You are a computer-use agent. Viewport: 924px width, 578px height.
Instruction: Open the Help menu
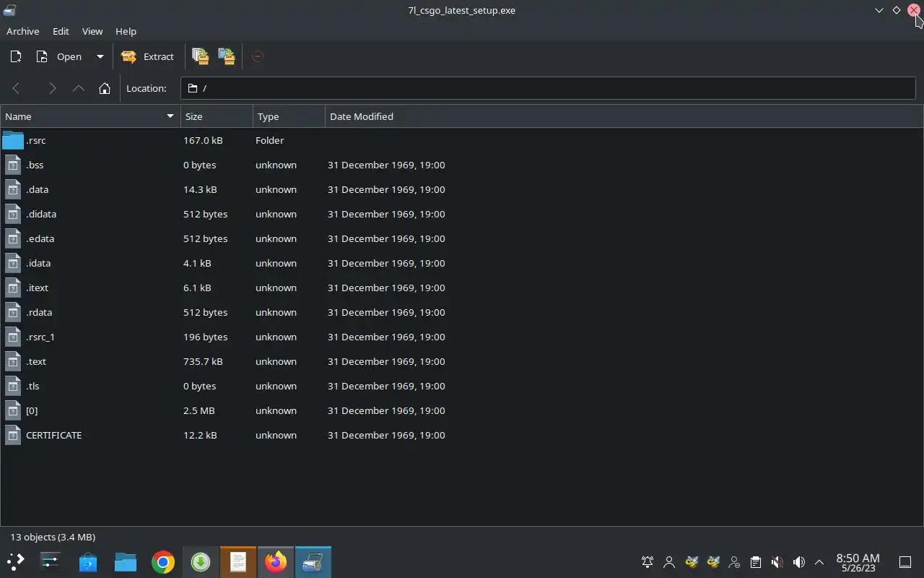126,31
